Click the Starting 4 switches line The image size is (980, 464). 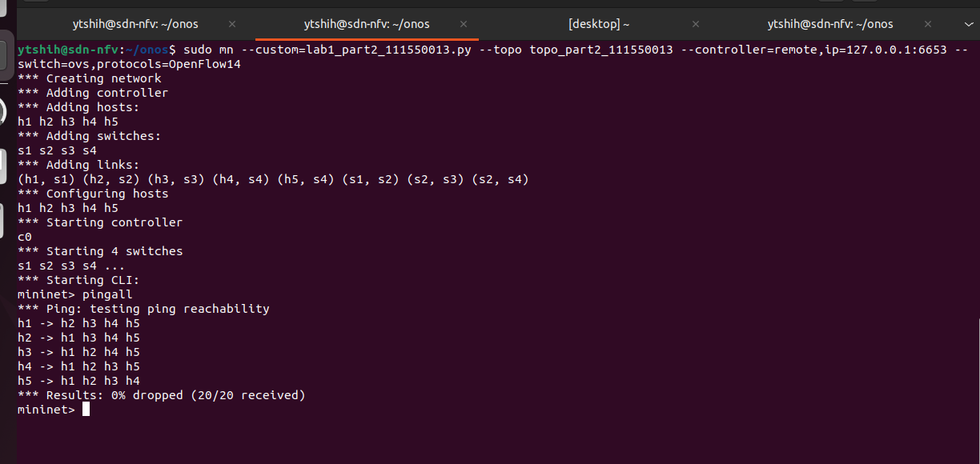[x=100, y=251]
